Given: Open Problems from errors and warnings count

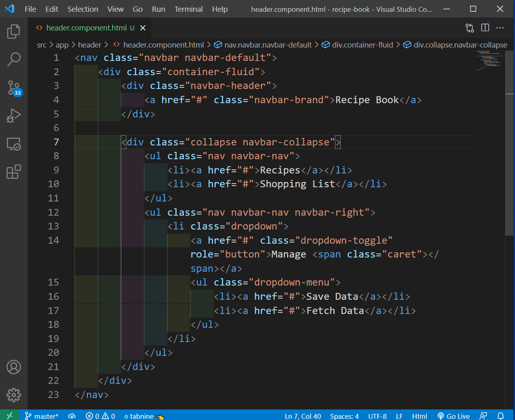Looking at the screenshot, I should pos(100,416).
